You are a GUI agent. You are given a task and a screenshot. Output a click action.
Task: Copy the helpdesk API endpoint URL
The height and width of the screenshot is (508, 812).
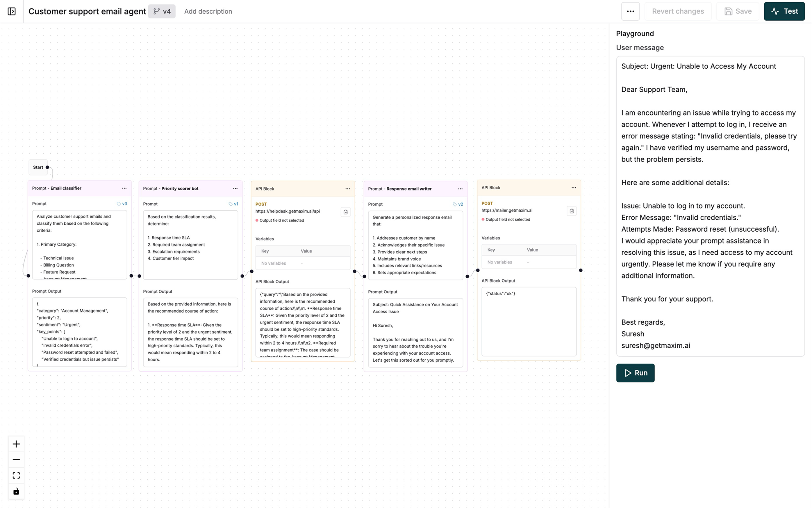pyautogui.click(x=345, y=212)
